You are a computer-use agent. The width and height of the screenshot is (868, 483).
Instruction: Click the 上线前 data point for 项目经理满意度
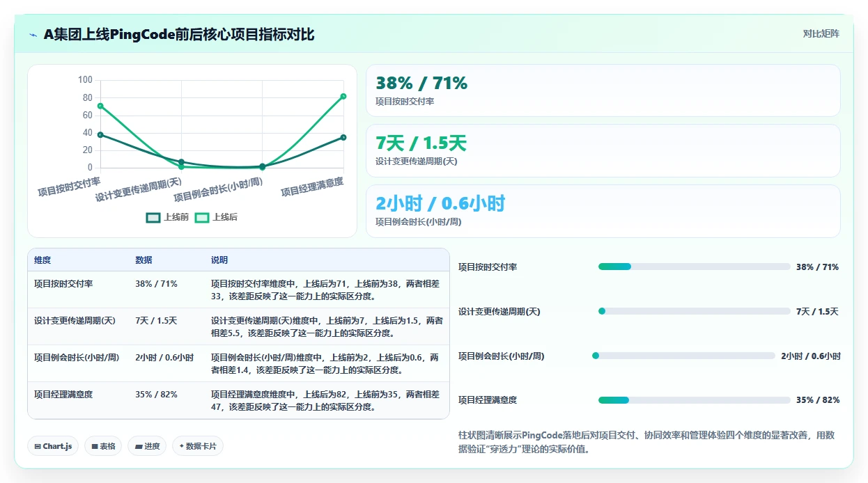[343, 137]
